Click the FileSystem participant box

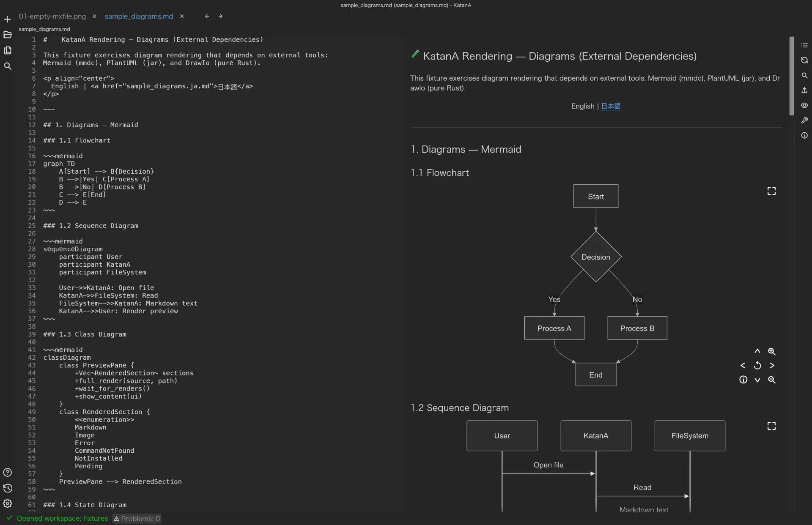690,435
